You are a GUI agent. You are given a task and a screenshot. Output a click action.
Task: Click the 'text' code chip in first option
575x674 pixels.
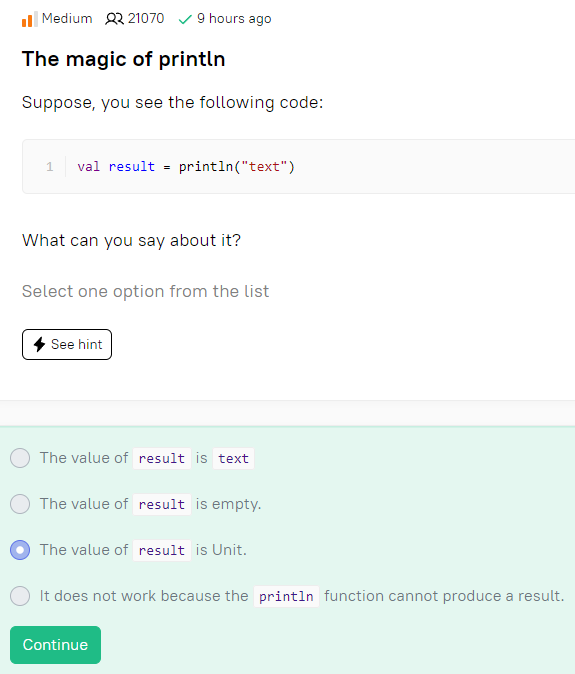pos(233,458)
